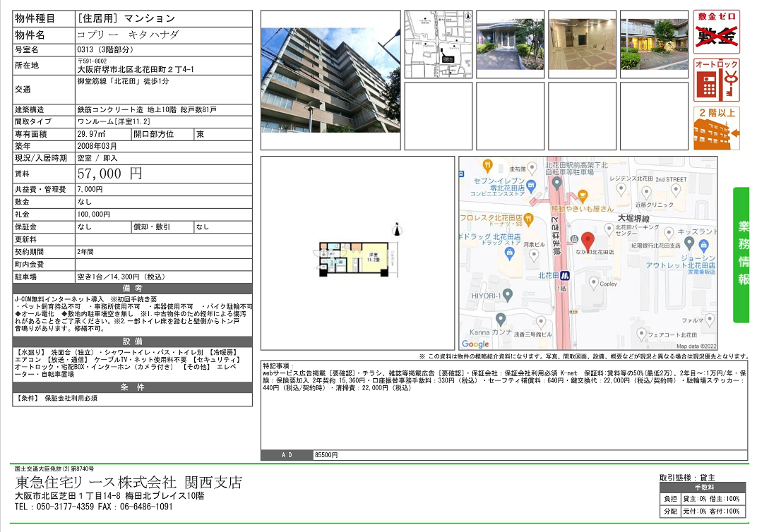
Task: Open the small location map thumbnail
Action: tap(439, 44)
